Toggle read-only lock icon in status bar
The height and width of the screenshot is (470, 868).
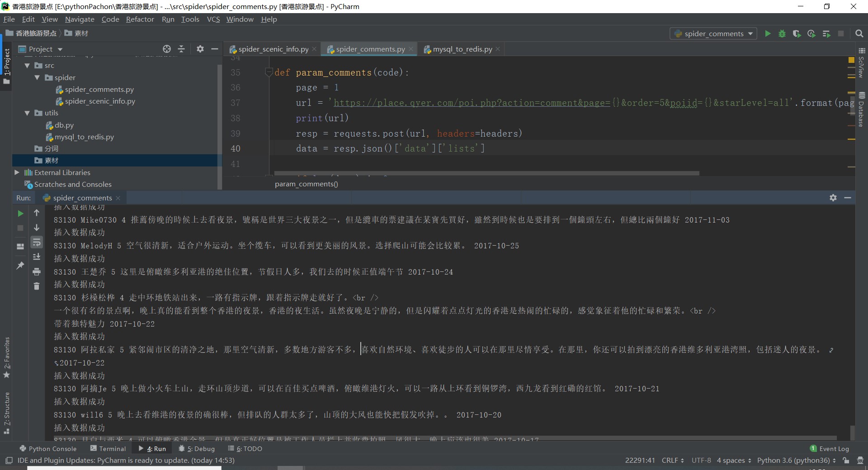(x=846, y=460)
